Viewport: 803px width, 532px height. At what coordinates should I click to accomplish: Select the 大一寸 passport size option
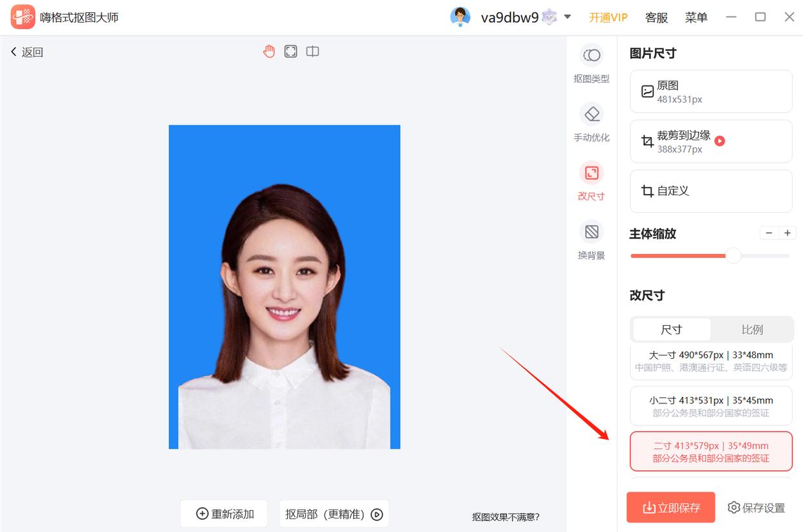point(711,363)
